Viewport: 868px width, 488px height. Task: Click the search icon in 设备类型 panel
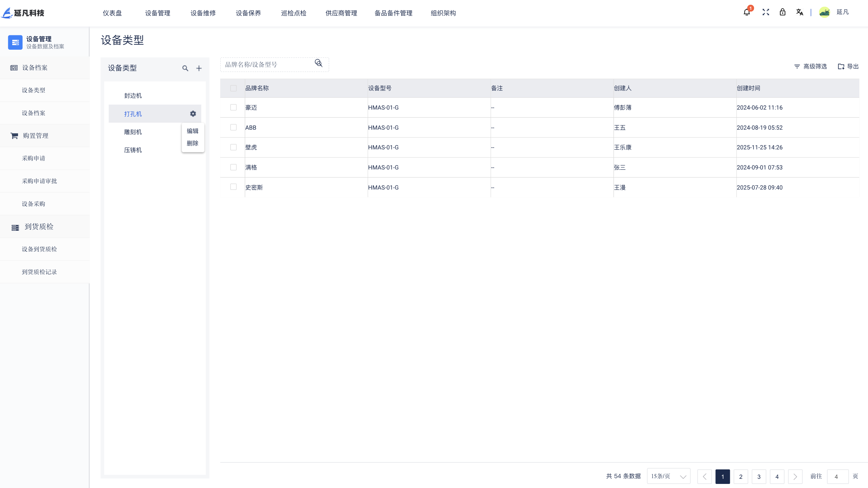185,68
